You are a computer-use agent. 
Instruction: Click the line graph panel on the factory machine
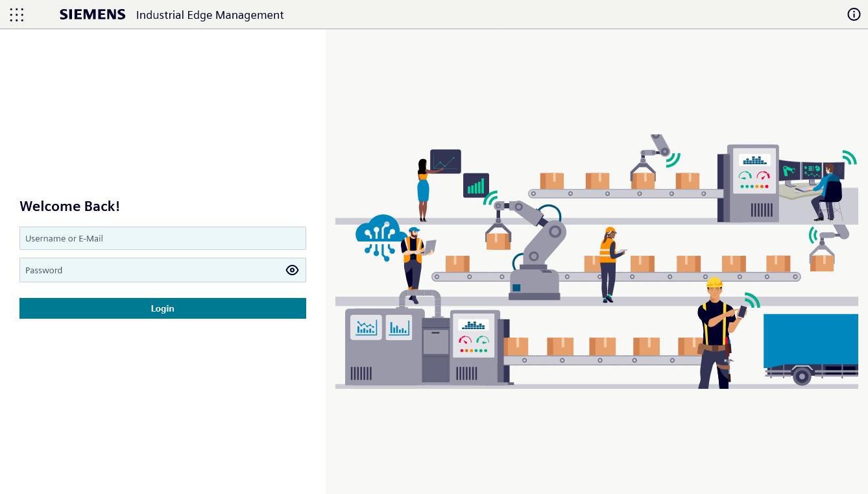(x=365, y=328)
